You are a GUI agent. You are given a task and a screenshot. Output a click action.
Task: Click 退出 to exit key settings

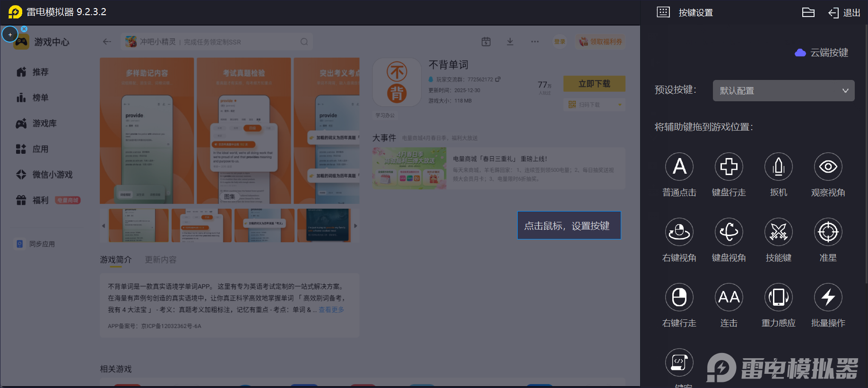(x=844, y=13)
